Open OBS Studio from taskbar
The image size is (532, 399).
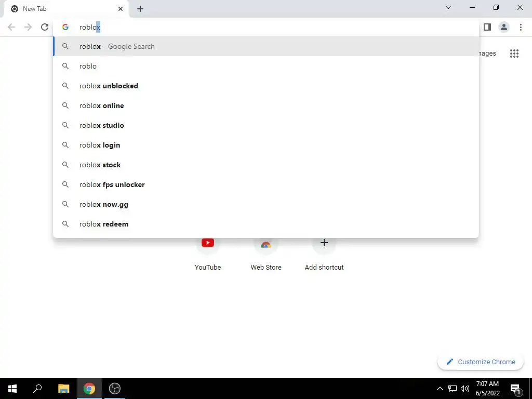115,389
